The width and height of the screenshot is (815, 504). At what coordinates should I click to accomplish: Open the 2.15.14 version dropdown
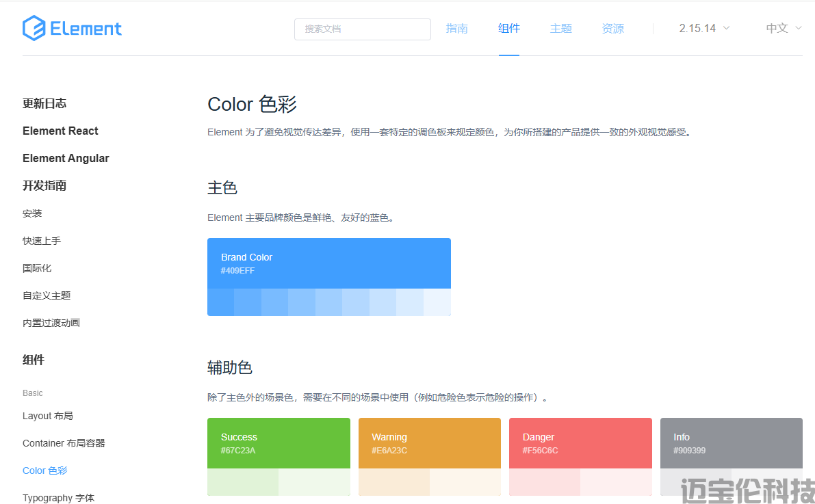pyautogui.click(x=704, y=29)
